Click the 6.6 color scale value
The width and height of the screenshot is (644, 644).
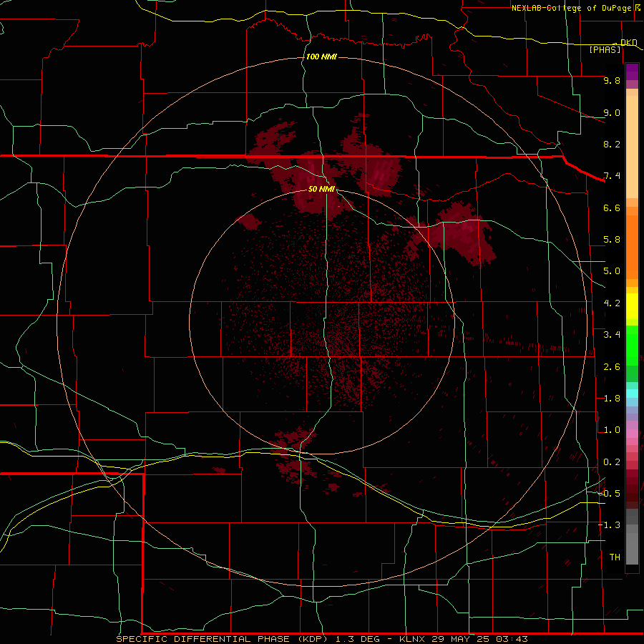pos(612,208)
